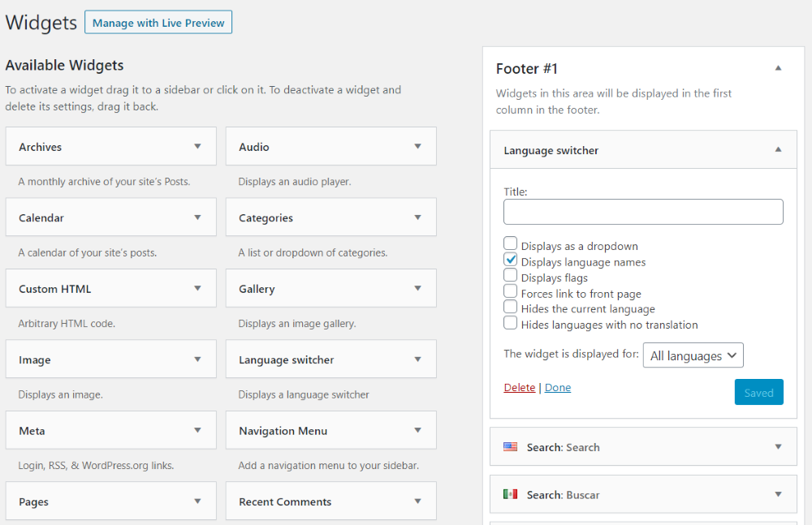Screen dimensions: 812x525
Task: Open the All languages dropdown
Action: click(693, 355)
